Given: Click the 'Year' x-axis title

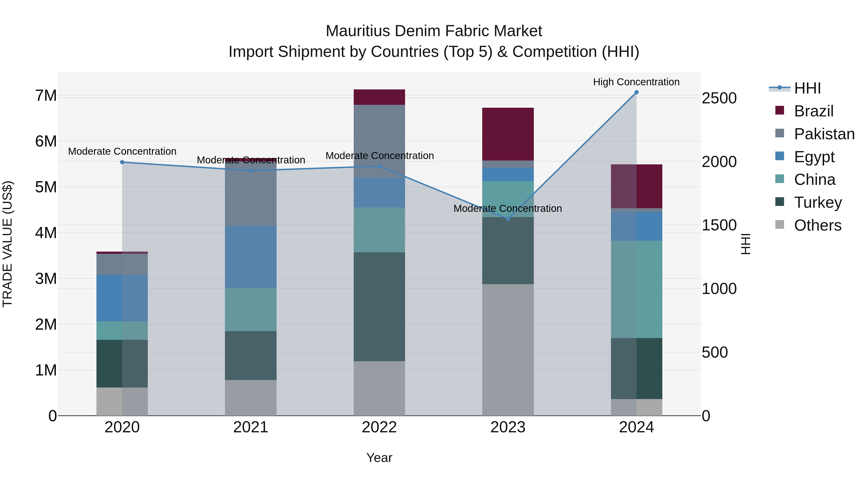Looking at the screenshot, I should (x=380, y=458).
